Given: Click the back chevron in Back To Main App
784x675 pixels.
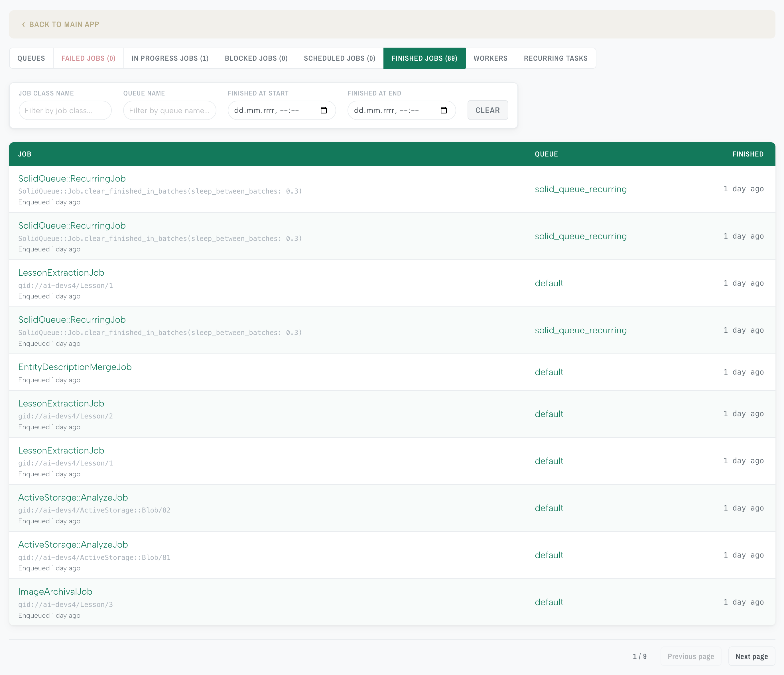Looking at the screenshot, I should [x=24, y=24].
